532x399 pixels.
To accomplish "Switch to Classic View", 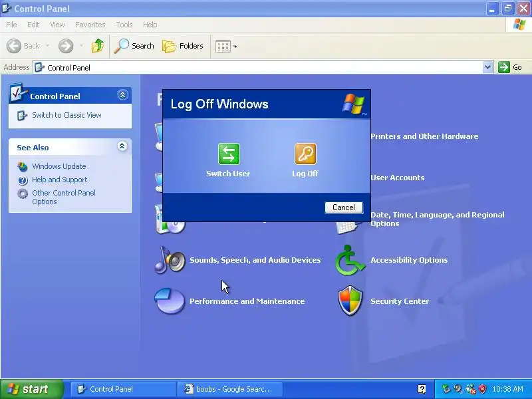I will [x=66, y=115].
